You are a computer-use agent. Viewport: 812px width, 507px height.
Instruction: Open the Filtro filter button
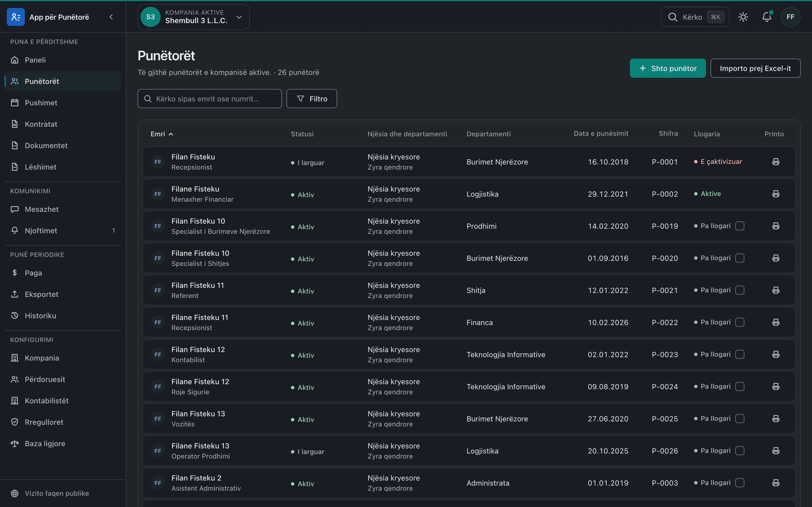(x=312, y=99)
